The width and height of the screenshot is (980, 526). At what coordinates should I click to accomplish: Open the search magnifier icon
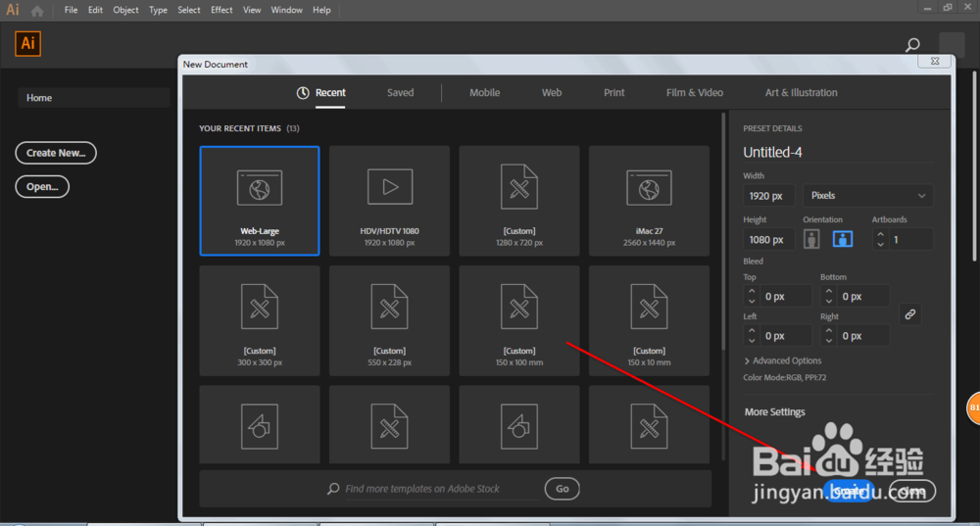[x=912, y=44]
